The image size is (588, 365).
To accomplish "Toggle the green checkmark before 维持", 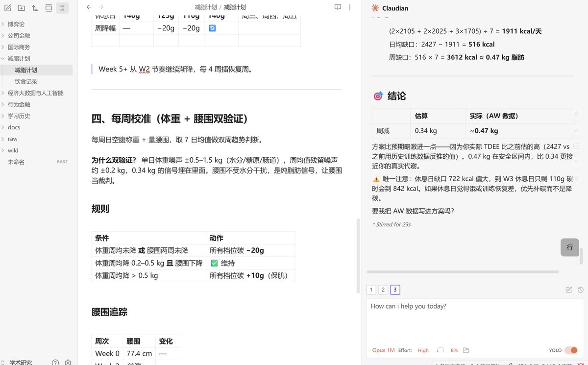I will (x=214, y=263).
